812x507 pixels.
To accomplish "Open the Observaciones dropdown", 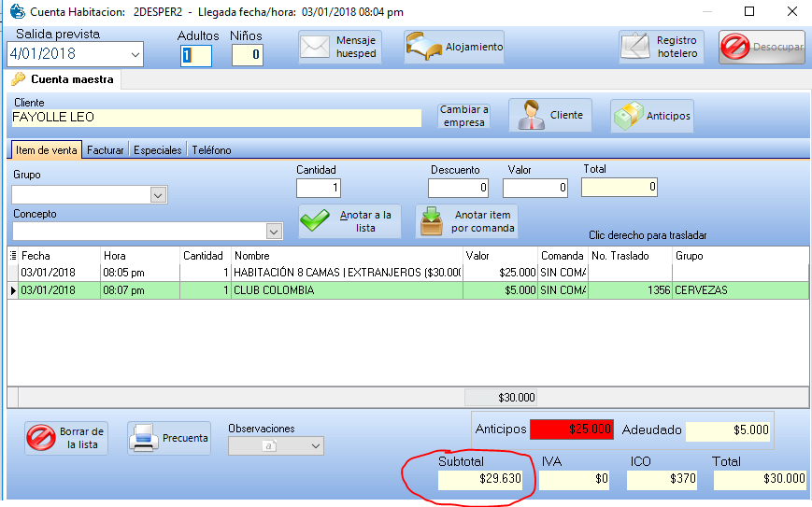I will click(315, 446).
